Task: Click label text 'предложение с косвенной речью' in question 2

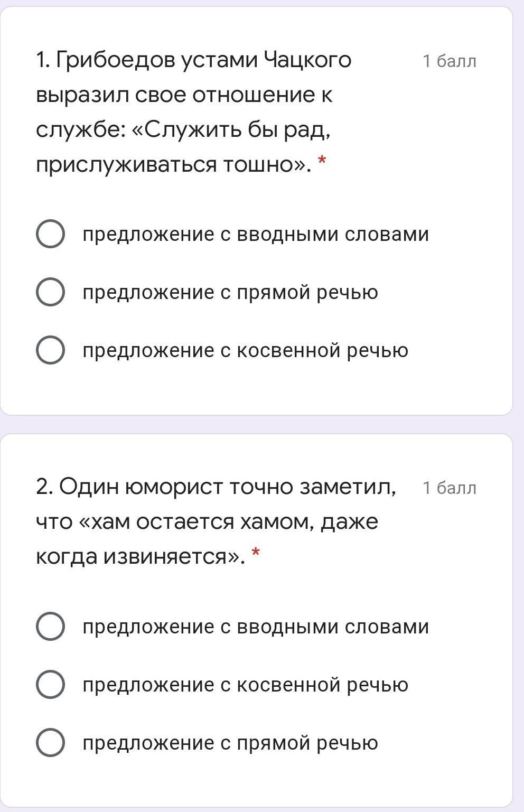Action: [x=245, y=685]
